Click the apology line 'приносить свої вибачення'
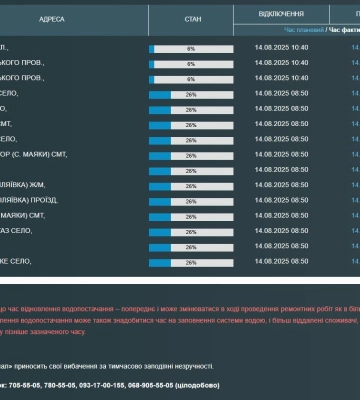The image size is (360, 400). 107,366
